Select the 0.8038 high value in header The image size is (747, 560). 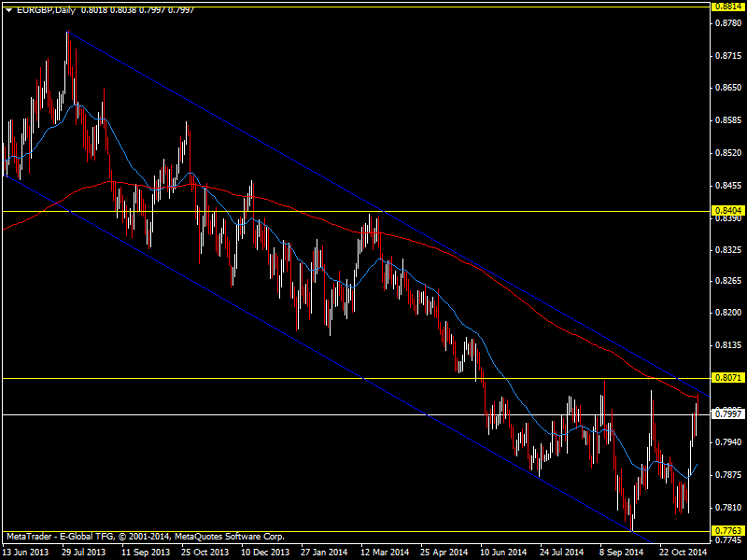(x=123, y=10)
